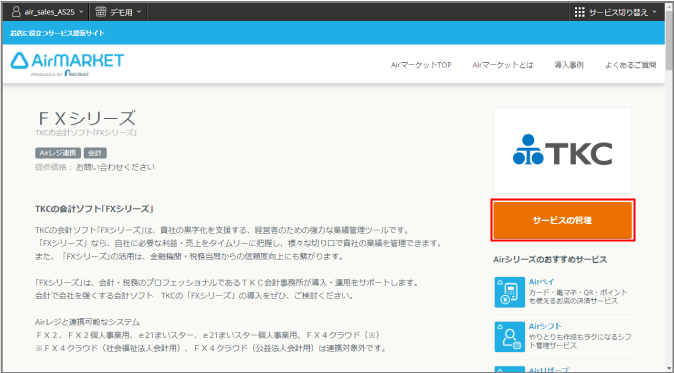Click the store icon beside デモ用
This screenshot has height=373, width=674.
point(101,12)
